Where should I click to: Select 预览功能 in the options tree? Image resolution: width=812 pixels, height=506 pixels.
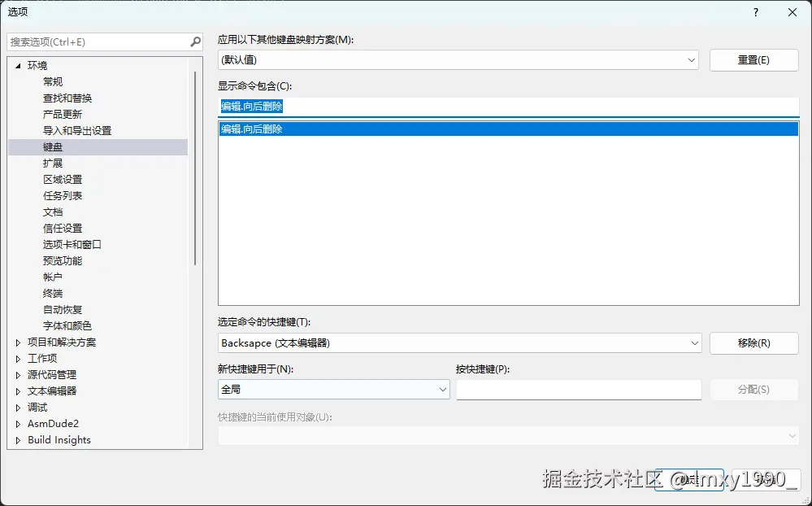point(63,261)
